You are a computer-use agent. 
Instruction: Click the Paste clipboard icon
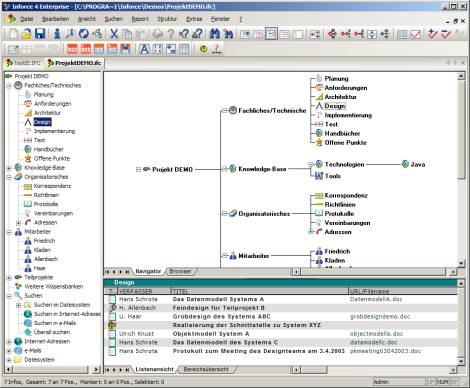(x=140, y=34)
